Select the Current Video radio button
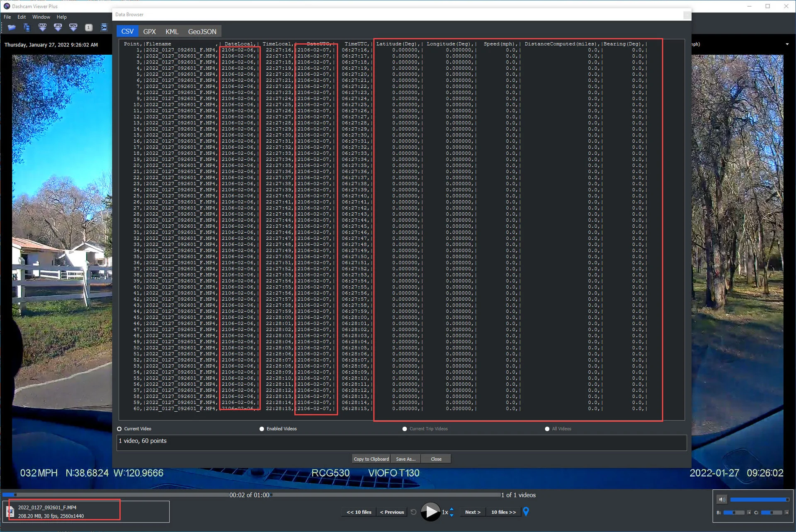The width and height of the screenshot is (796, 532). click(x=119, y=429)
